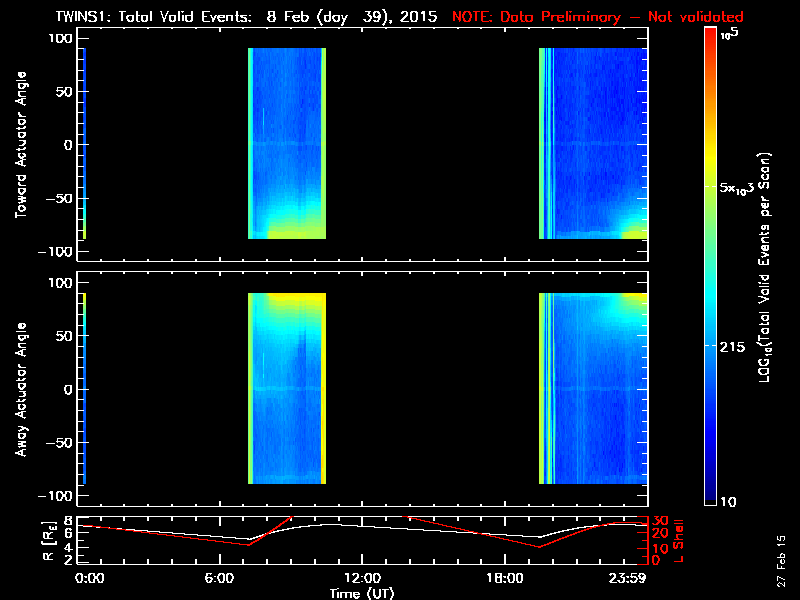This screenshot has width=800, height=600.
Task: Select the "LOG10(Total Valid Events per Scan)" colorbar title
Action: pyautogui.click(x=765, y=267)
